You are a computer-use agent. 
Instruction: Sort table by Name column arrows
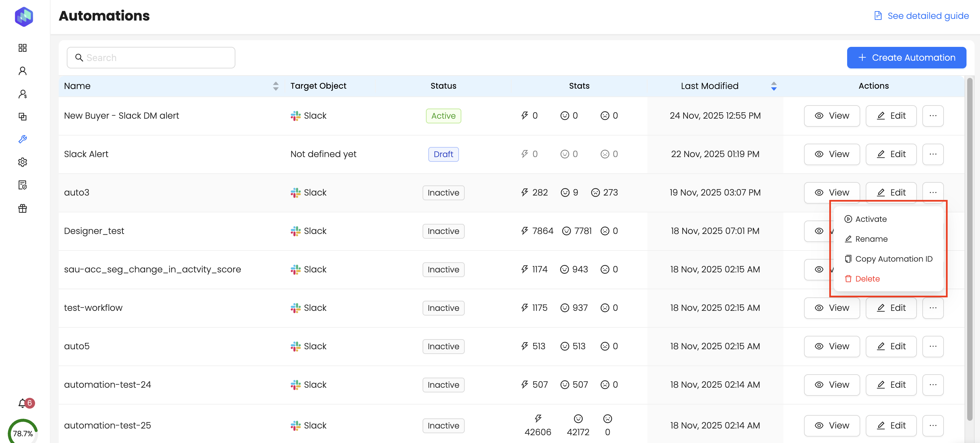pos(276,86)
